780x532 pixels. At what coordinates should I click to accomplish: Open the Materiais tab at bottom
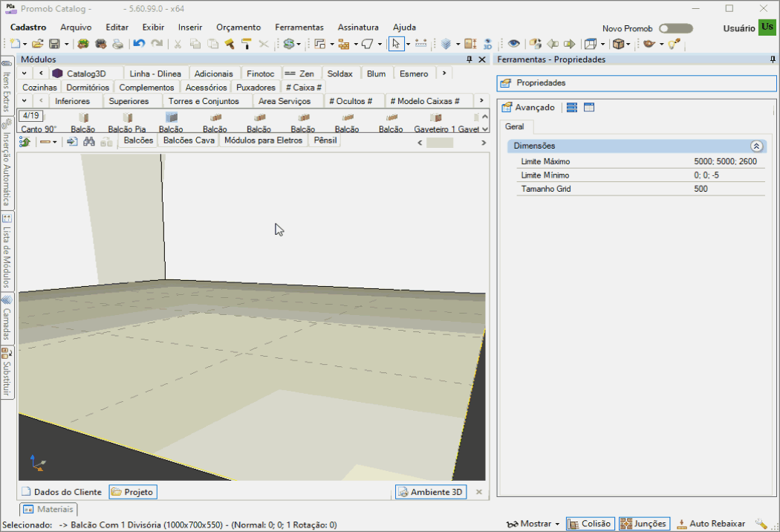49,509
